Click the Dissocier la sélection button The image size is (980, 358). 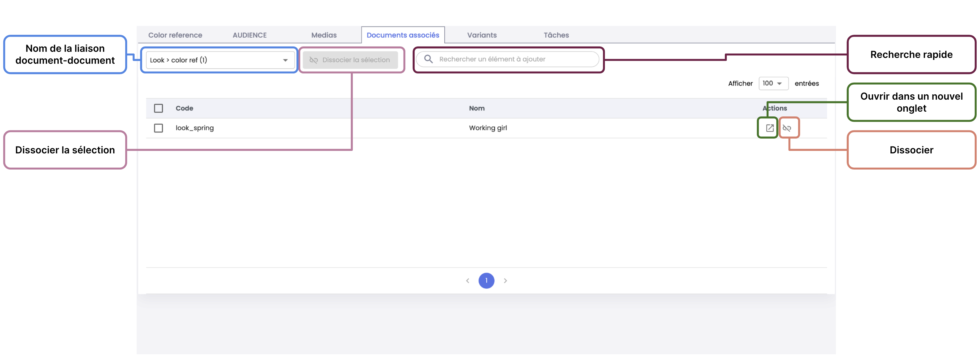click(350, 60)
